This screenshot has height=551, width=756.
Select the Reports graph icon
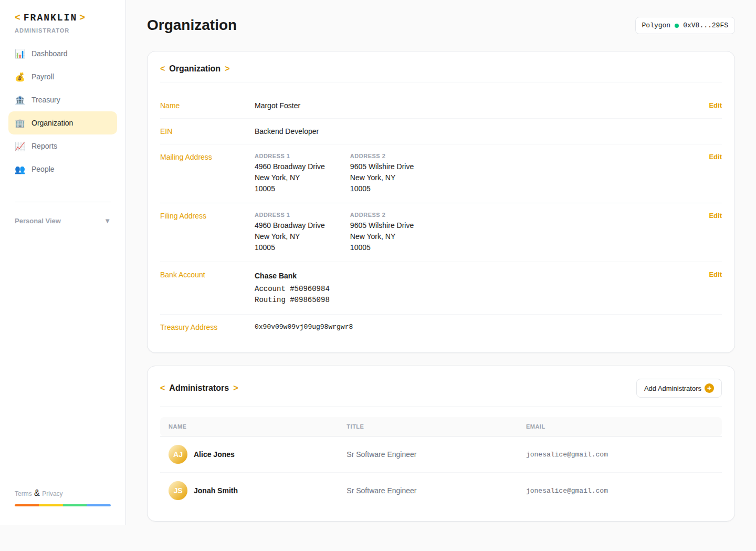[x=20, y=146]
